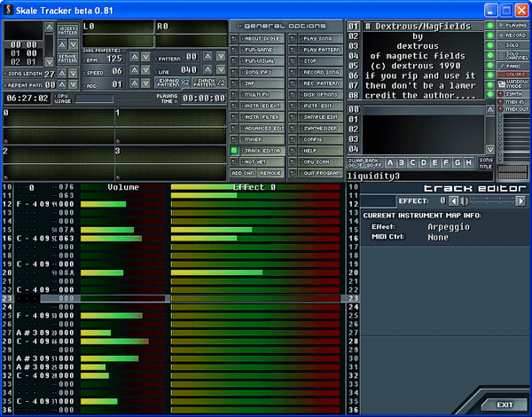The image size is (532, 417).
Task: Select instrument bank H
Action: [468, 163]
